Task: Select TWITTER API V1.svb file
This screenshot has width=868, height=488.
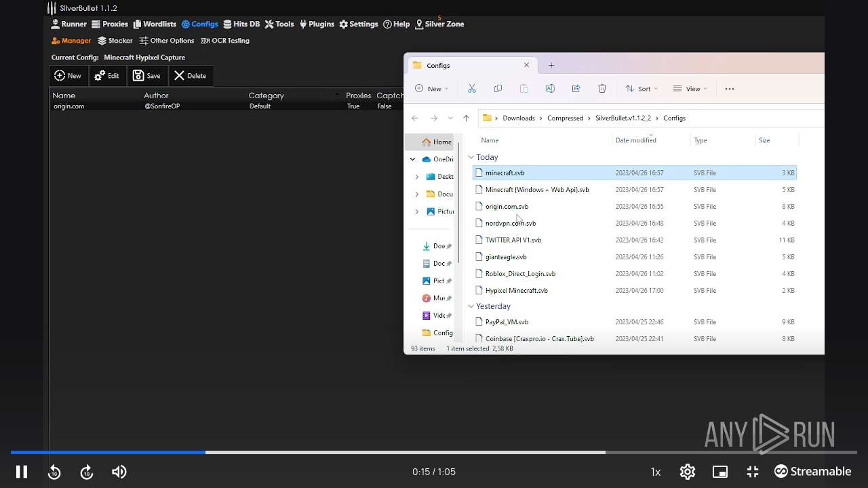Action: 634,240
